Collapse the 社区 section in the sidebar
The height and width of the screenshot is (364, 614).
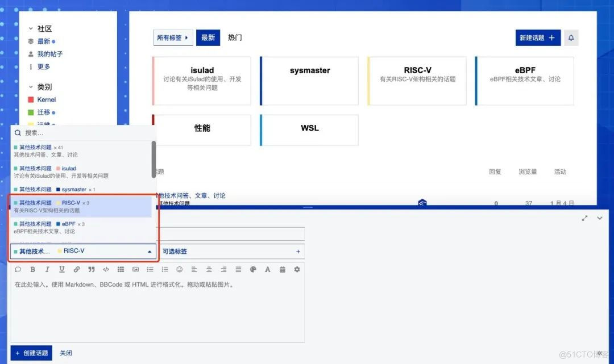coord(32,28)
